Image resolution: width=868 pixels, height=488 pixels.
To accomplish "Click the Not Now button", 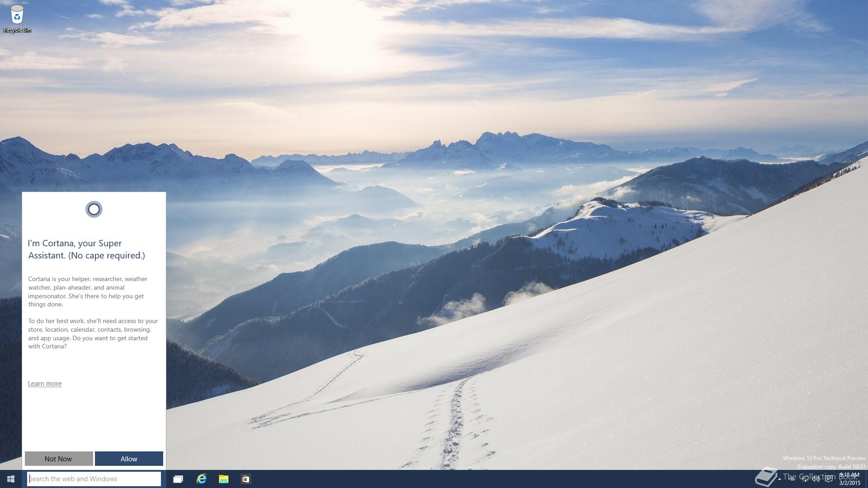I will (x=59, y=459).
